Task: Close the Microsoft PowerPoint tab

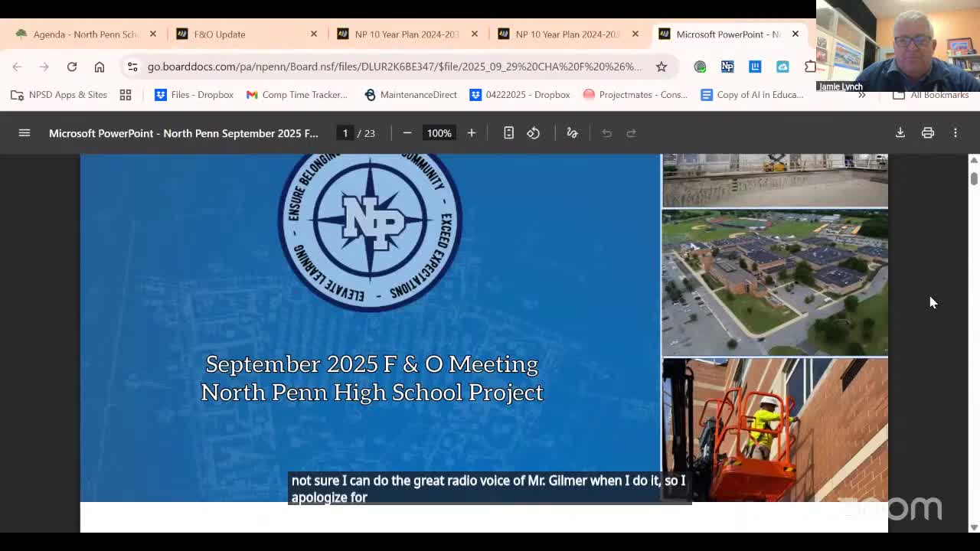Action: pos(795,34)
